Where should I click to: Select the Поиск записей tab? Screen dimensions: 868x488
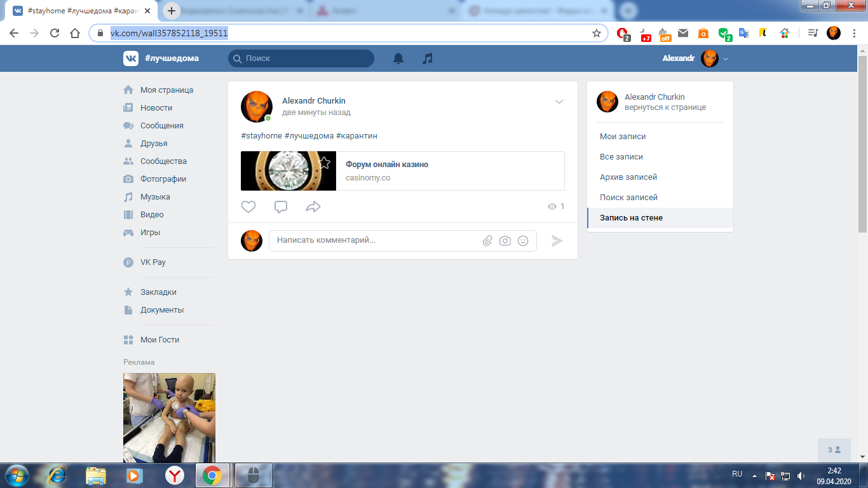point(660,198)
